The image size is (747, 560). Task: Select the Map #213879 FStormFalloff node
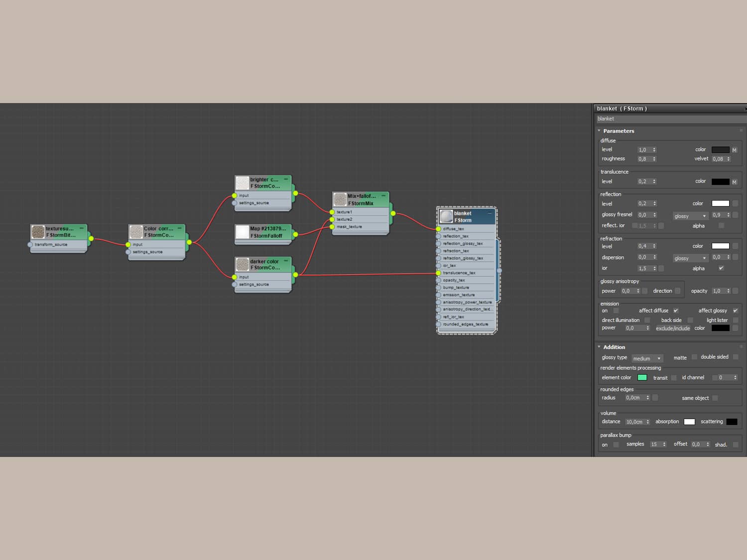click(263, 234)
